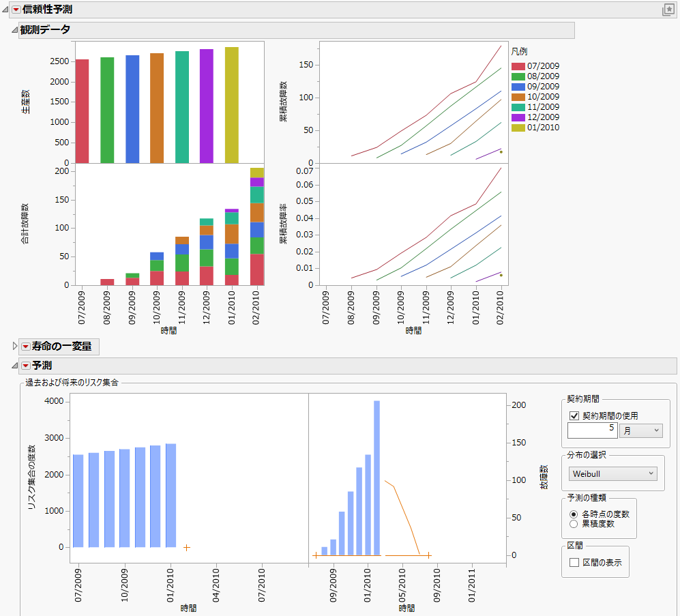Collapse the 観測データ section with its disclosure triangle
The image size is (680, 616).
pos(16,30)
